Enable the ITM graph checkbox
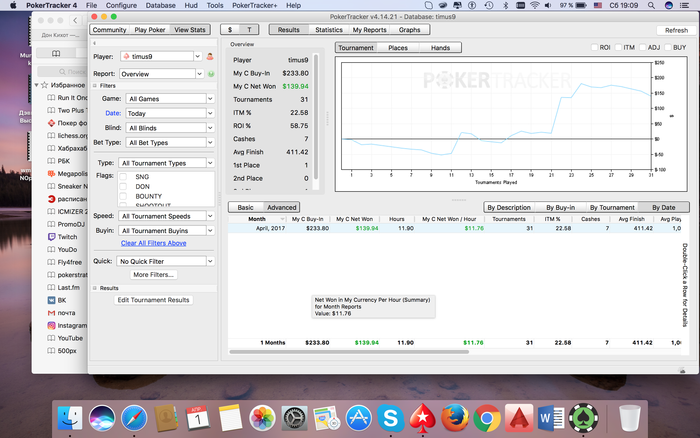 point(618,47)
